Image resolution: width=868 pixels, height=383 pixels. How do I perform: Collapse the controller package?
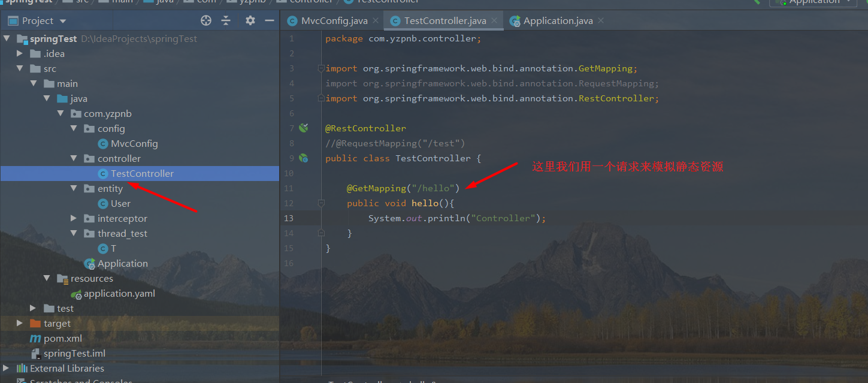[73, 159]
